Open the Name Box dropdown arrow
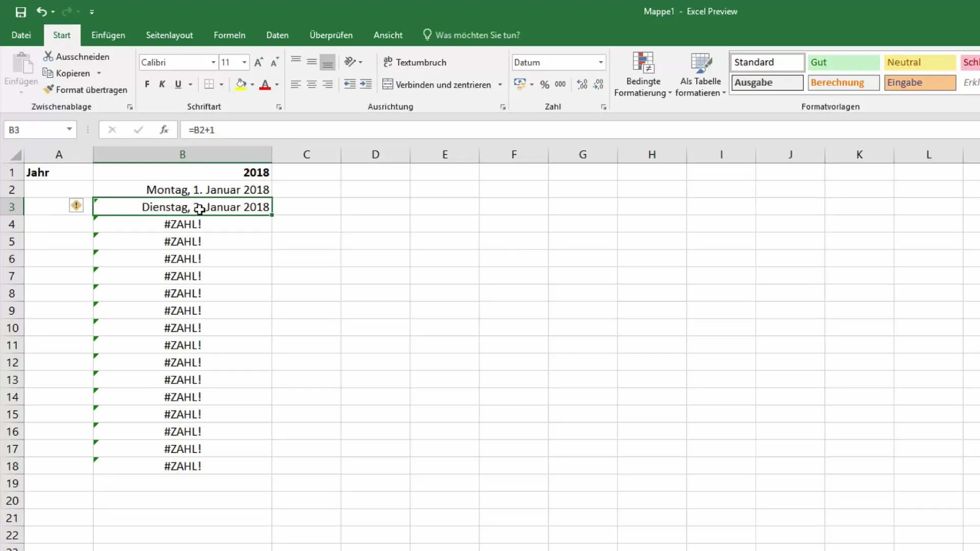Screen dimensions: 980x551 (x=69, y=130)
